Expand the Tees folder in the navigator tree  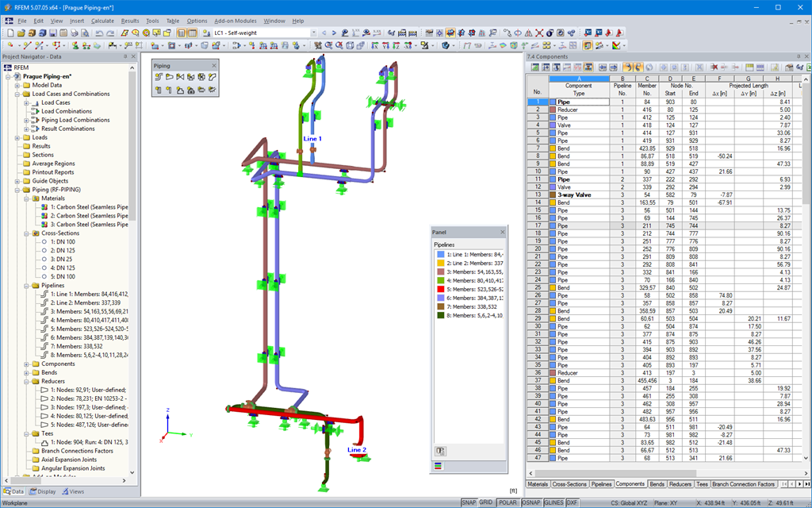pyautogui.click(x=26, y=434)
